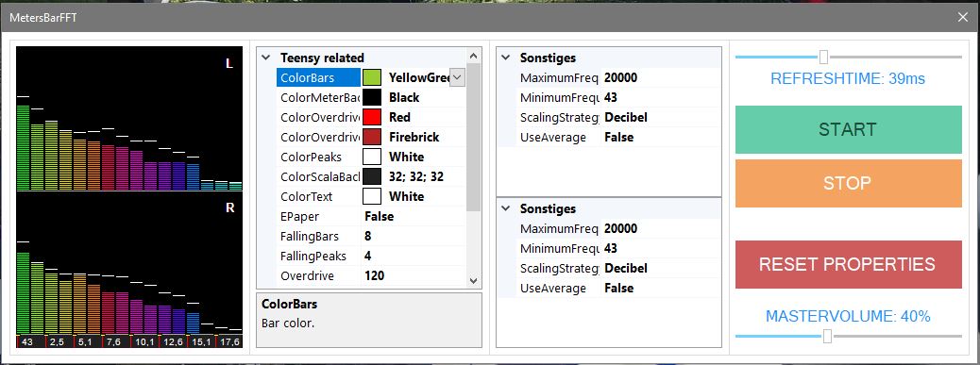The image size is (980, 365).
Task: Click the dark ColorScalaBackground swatch
Action: point(372,176)
